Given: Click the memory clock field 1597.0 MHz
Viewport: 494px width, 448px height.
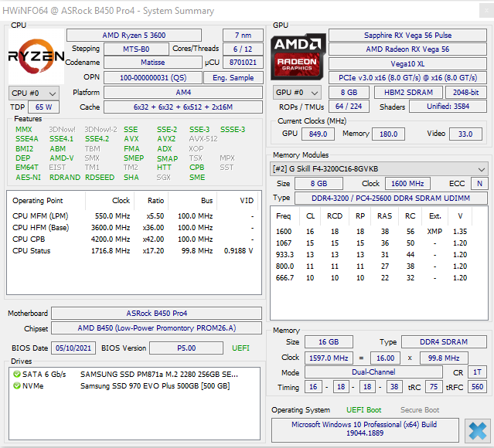Looking at the screenshot, I should click(x=329, y=358).
